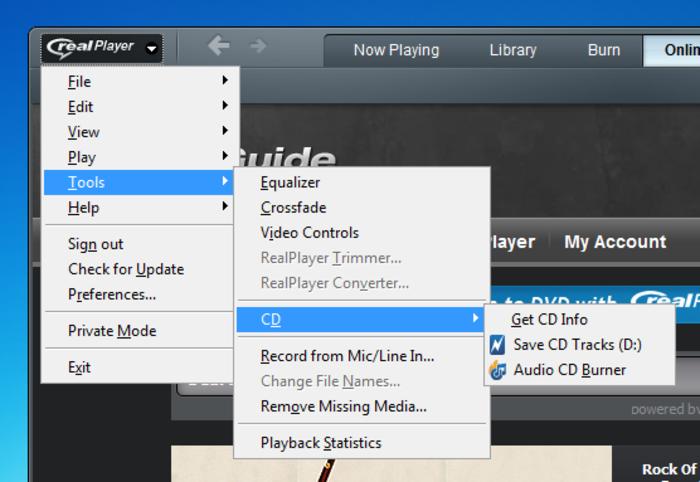Click the Edit submenu arrow
The height and width of the screenshot is (482, 700).
click(x=225, y=105)
